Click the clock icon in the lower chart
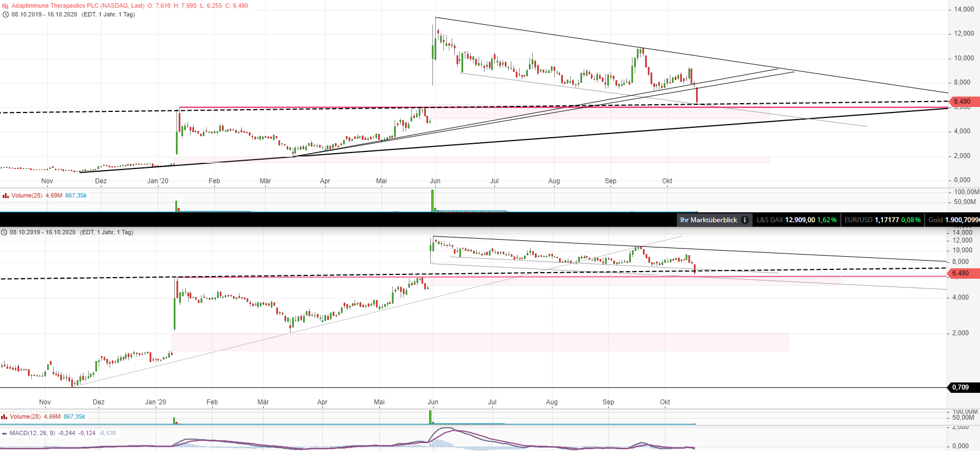 click(x=4, y=232)
